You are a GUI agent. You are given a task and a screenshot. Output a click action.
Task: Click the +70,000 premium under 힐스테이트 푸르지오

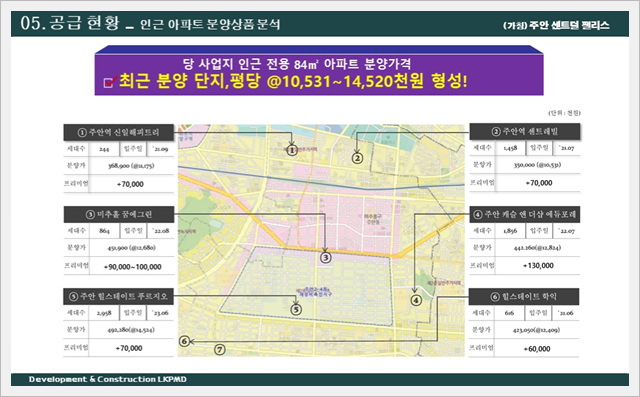[x=129, y=348]
